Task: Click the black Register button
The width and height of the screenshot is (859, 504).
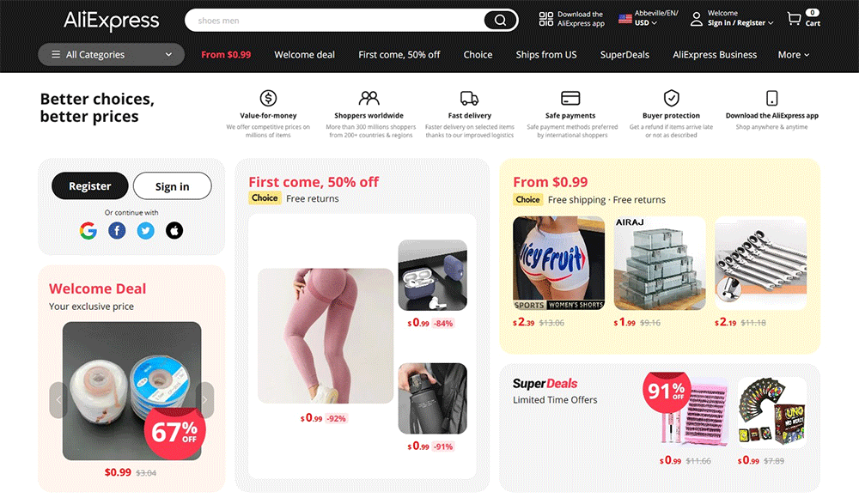Action: [x=90, y=185]
